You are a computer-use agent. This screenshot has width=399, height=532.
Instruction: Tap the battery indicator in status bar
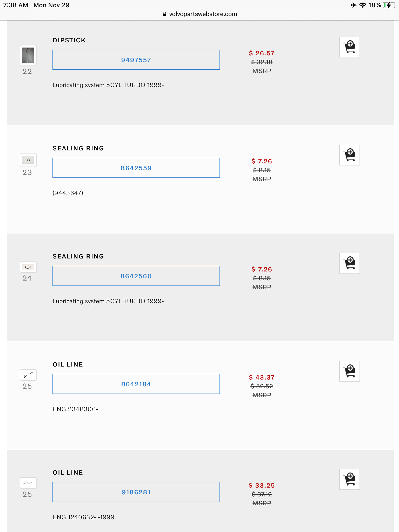389,5
